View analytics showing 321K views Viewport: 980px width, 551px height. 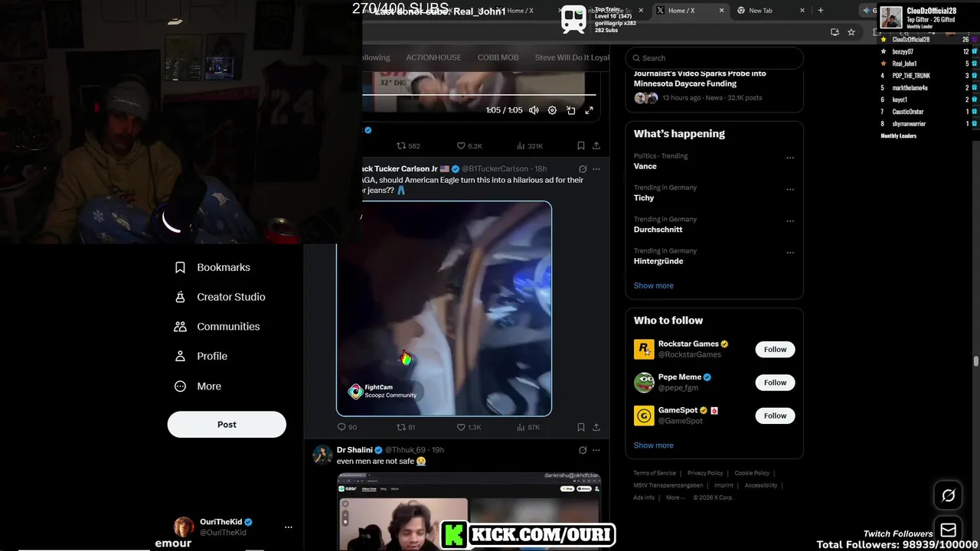point(530,145)
